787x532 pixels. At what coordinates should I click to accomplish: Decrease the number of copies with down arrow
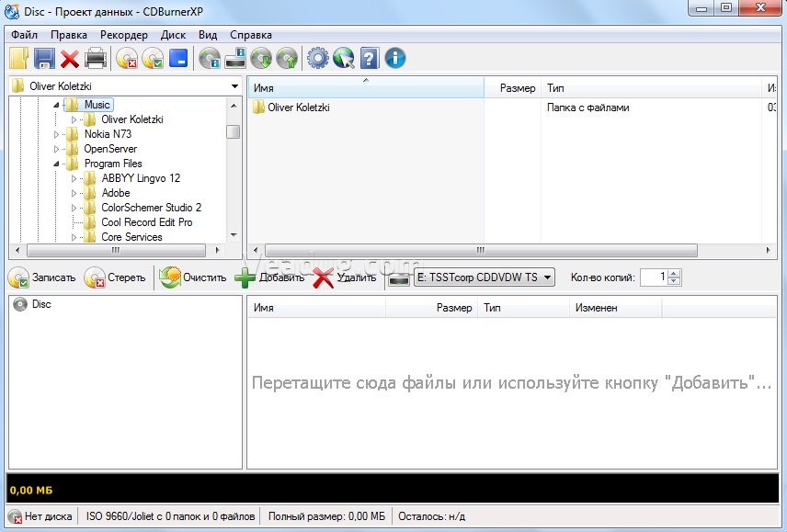tap(674, 281)
